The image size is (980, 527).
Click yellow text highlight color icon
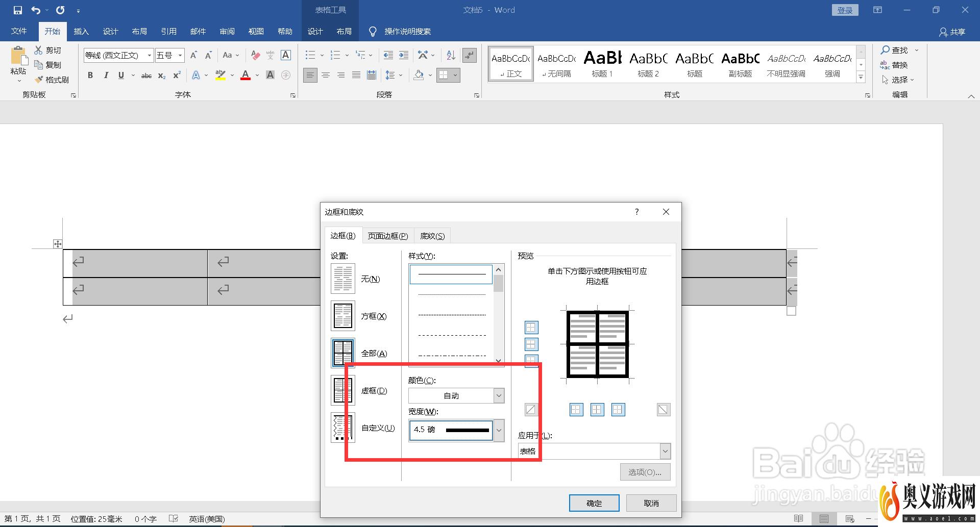point(220,75)
